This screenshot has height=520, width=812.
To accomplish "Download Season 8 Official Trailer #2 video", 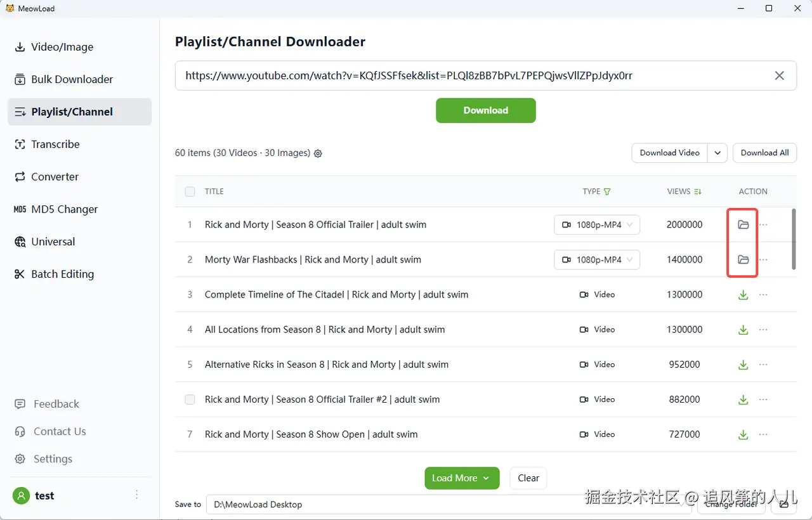I will click(x=743, y=400).
